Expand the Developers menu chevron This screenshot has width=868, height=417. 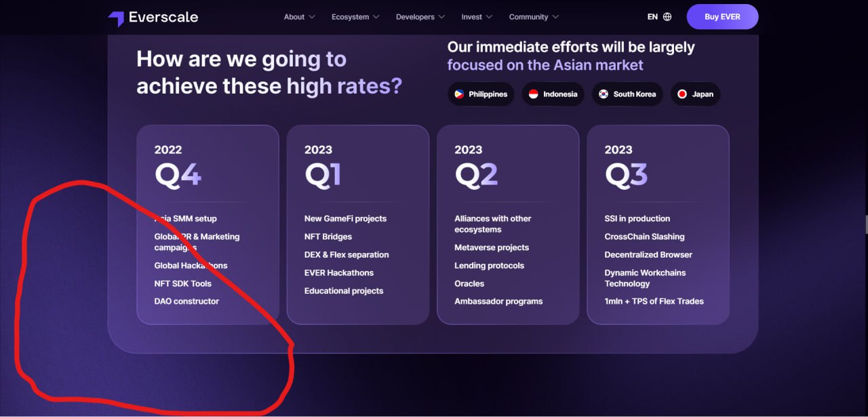441,17
